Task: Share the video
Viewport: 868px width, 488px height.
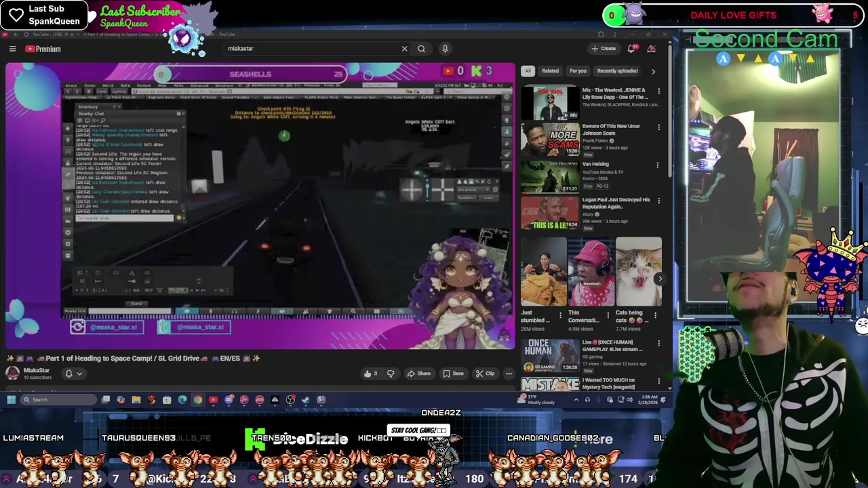Action: [418, 373]
